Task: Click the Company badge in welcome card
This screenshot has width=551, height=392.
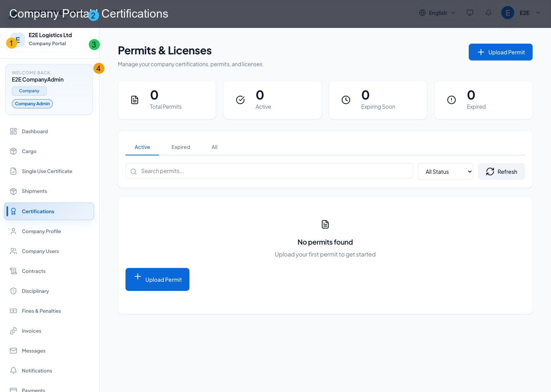Action: 29,91
